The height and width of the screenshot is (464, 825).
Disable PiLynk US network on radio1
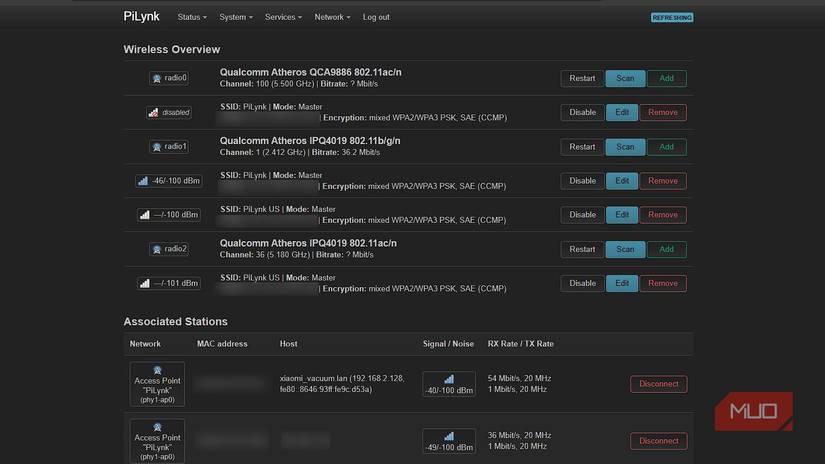[x=582, y=215]
